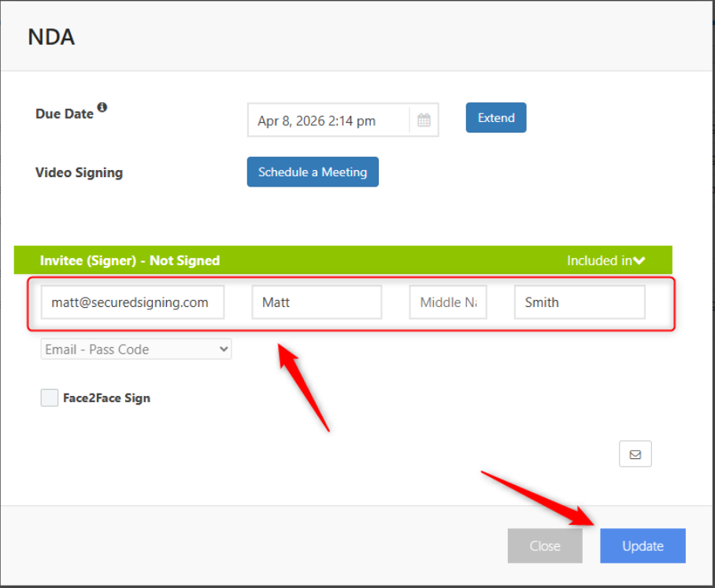Viewport: 715px width, 588px height.
Task: Click the Video Signing label
Action: (x=79, y=172)
